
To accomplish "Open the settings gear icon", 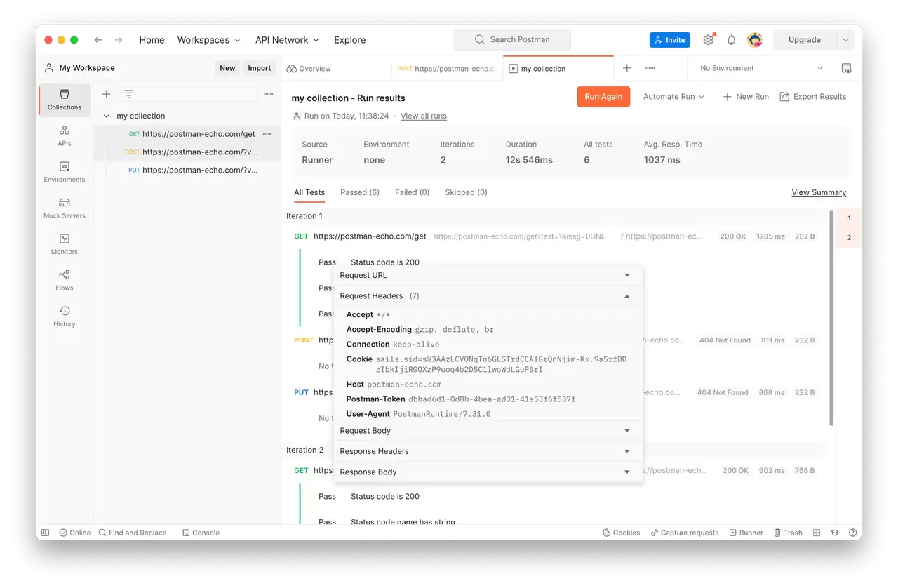I will (708, 40).
